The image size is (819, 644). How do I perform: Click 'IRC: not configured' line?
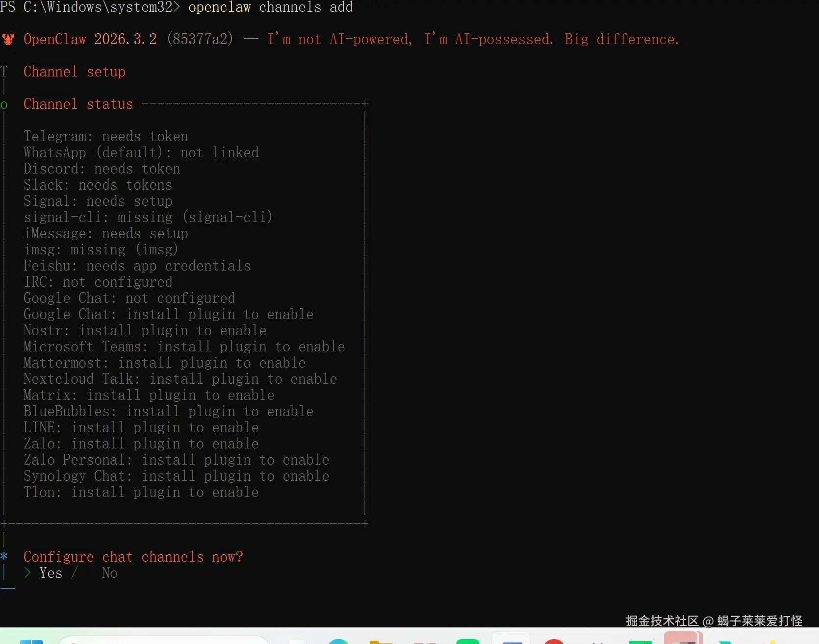(x=98, y=282)
